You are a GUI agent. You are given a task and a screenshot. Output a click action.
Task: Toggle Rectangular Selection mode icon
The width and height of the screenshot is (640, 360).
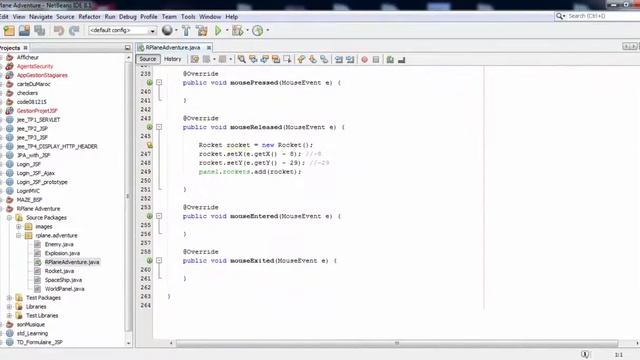(x=287, y=60)
